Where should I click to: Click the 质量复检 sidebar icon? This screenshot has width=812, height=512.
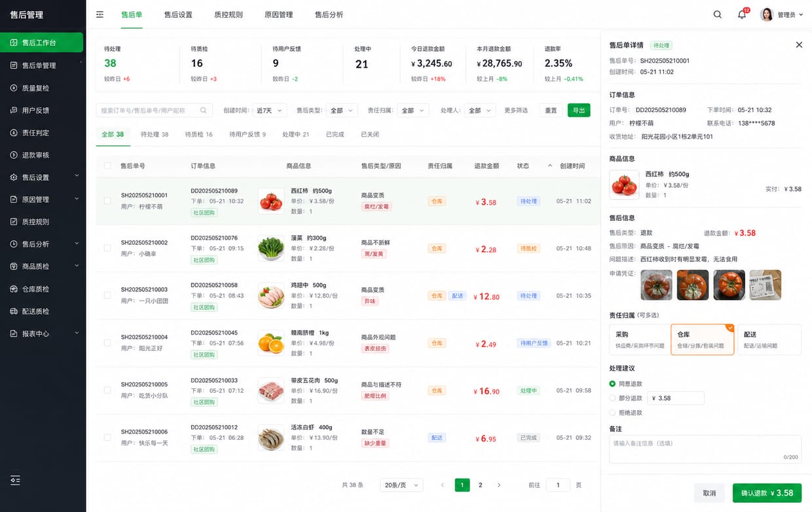point(14,88)
